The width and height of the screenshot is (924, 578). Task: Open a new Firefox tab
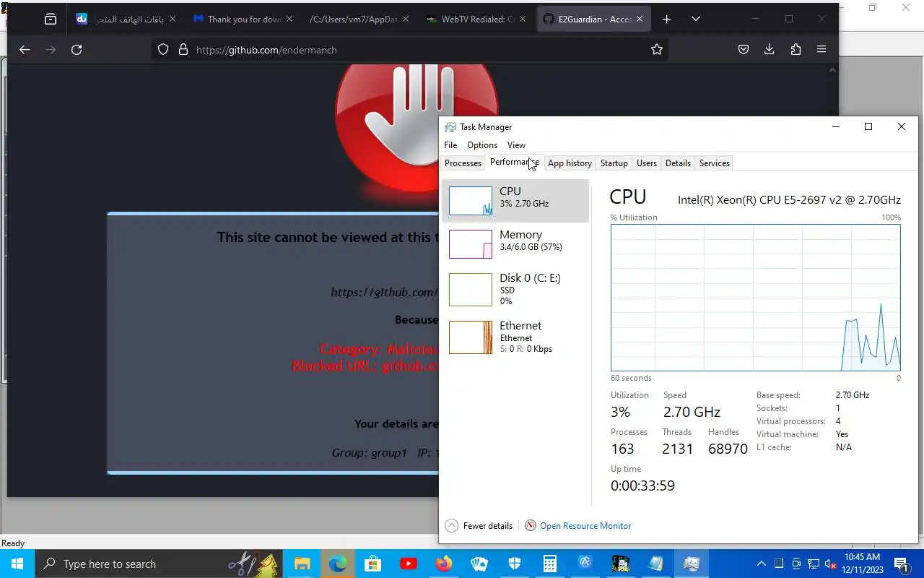(x=666, y=20)
